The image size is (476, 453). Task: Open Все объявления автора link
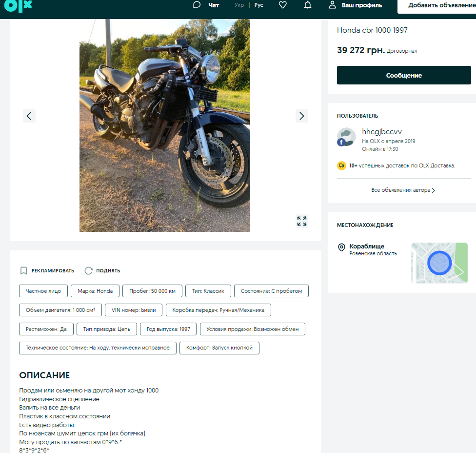pyautogui.click(x=400, y=190)
